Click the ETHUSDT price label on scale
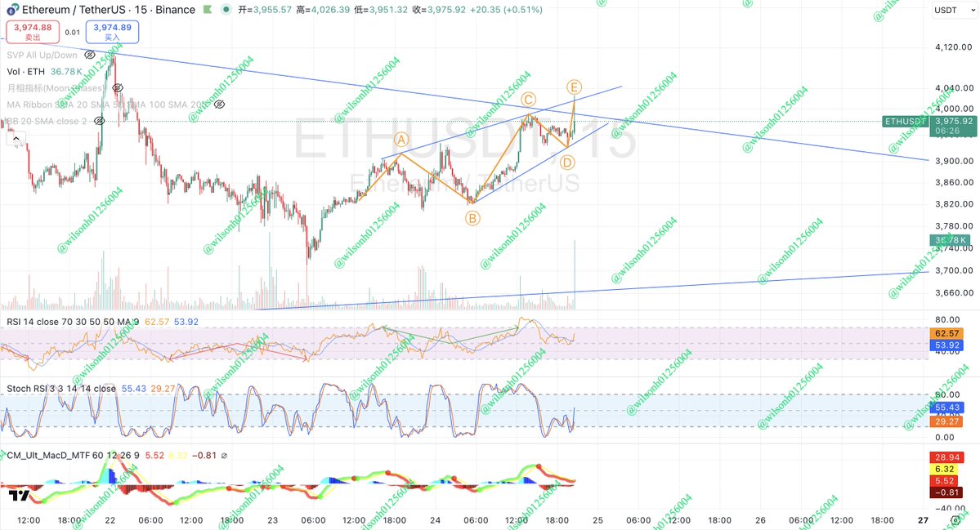The image size is (980, 530). (x=904, y=121)
